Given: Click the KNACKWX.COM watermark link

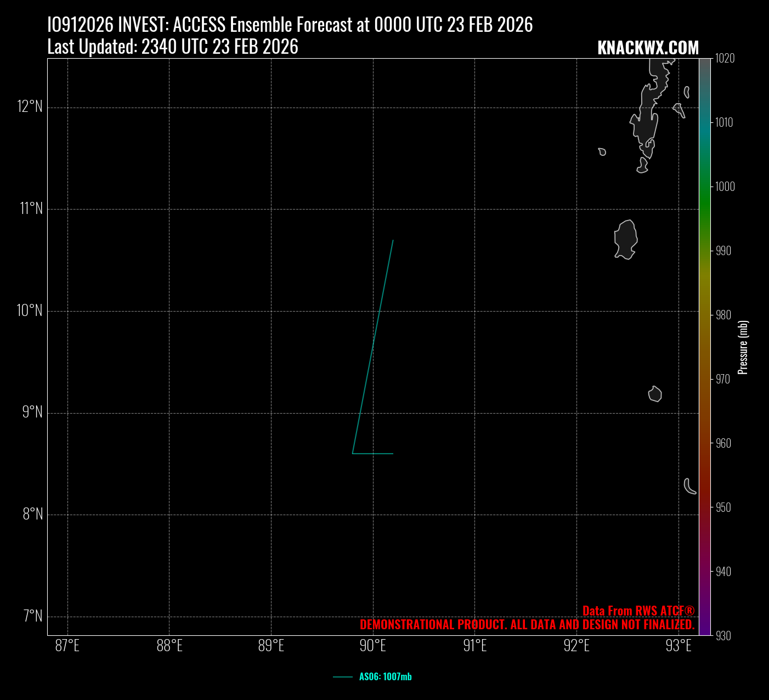Looking at the screenshot, I should (648, 48).
